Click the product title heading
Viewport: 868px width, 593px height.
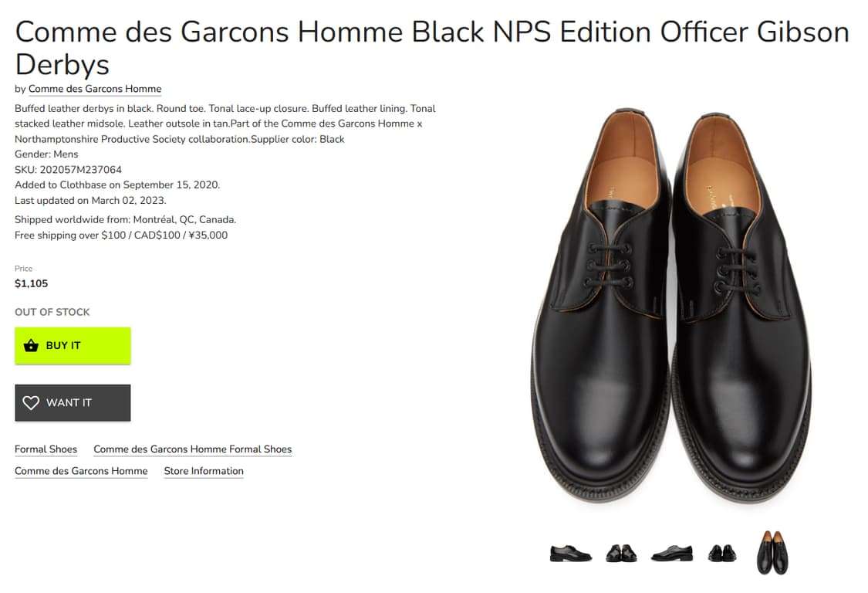[x=432, y=48]
